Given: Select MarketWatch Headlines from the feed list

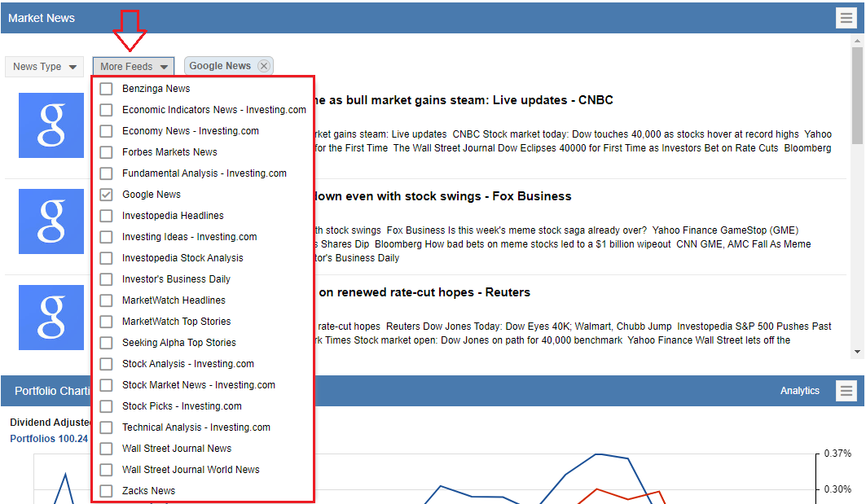Looking at the screenshot, I should pos(106,300).
